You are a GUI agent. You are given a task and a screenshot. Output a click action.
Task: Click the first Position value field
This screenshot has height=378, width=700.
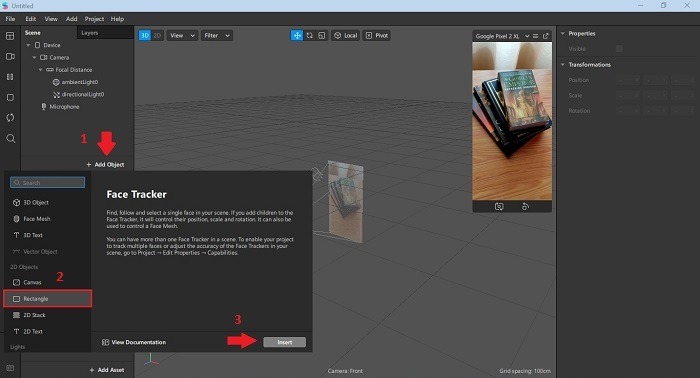click(629, 80)
